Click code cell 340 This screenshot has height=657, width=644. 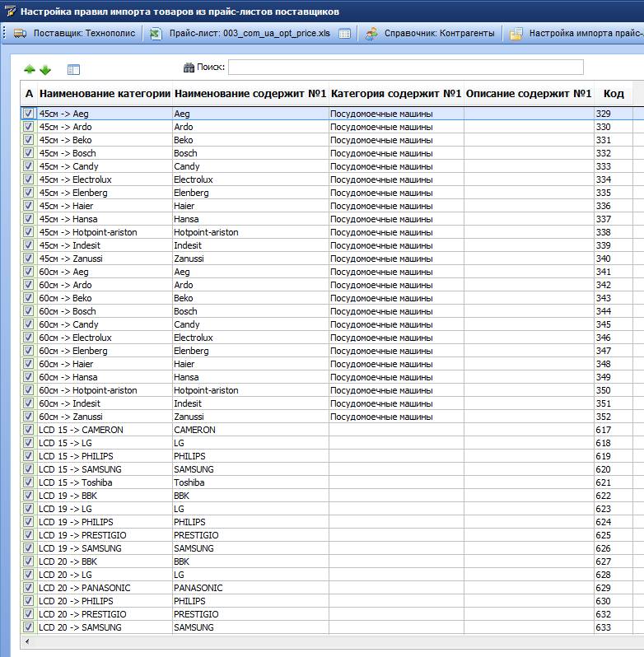pos(614,259)
